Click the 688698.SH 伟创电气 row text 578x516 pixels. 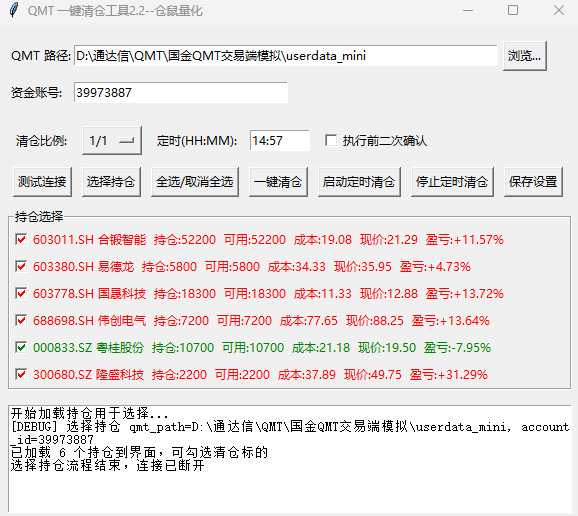pyautogui.click(x=261, y=321)
